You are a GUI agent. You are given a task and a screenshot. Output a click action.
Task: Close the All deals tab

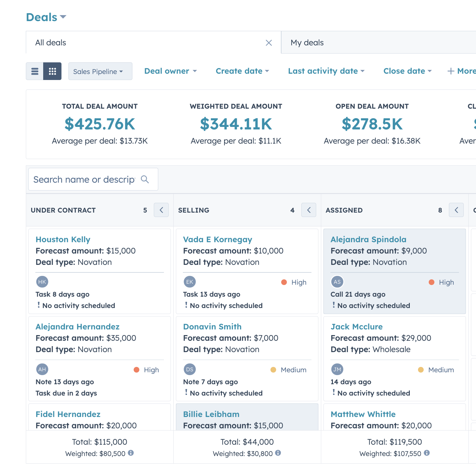269,43
